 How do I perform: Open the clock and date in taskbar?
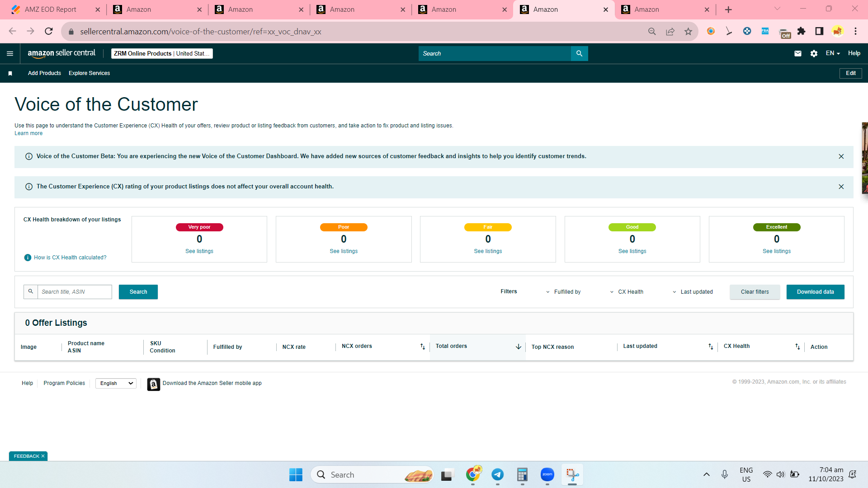(x=826, y=474)
